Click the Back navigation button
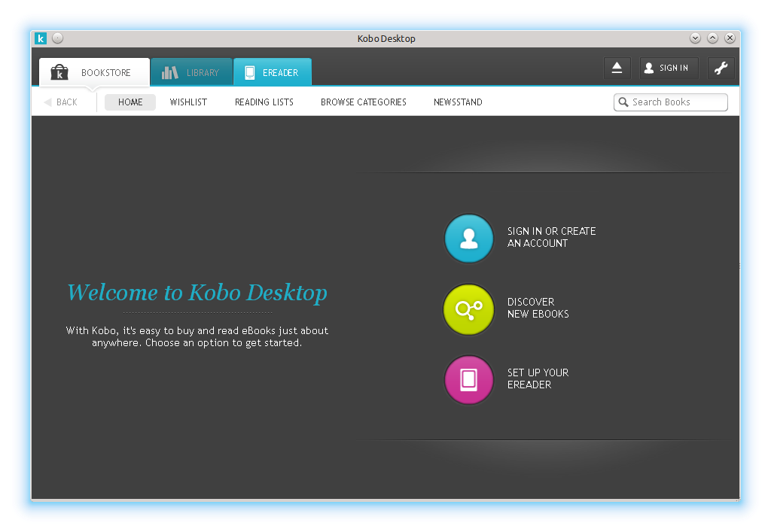 pos(62,102)
